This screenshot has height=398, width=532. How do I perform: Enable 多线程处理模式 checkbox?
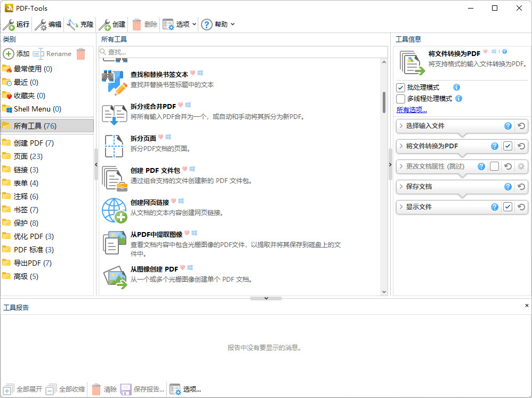400,99
